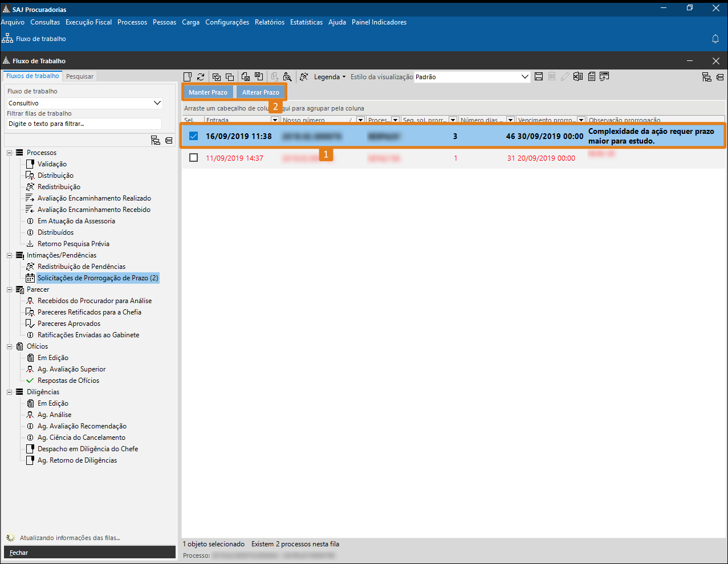Click the people redistribution icon beside Legenda
Screen dimensions: 728x564
[x=304, y=77]
